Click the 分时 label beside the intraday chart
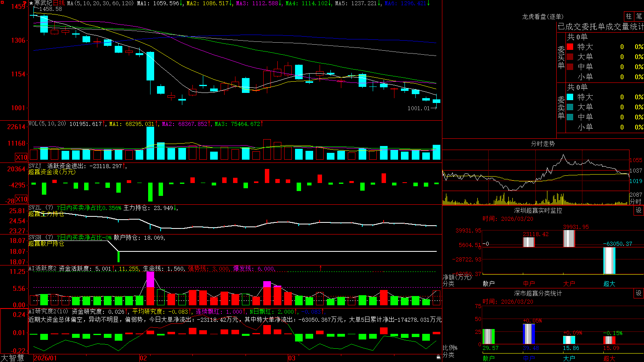Viewport: 644px width, 362px height. [x=636, y=201]
